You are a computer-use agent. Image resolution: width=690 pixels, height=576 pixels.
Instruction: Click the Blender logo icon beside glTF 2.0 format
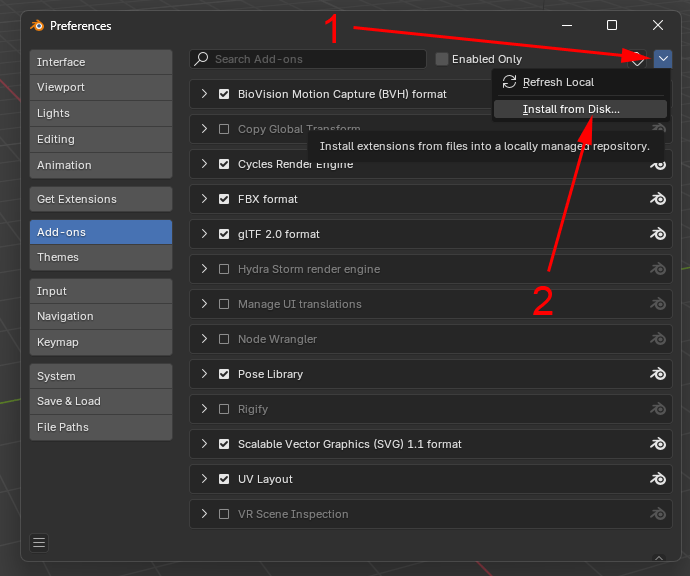[658, 234]
